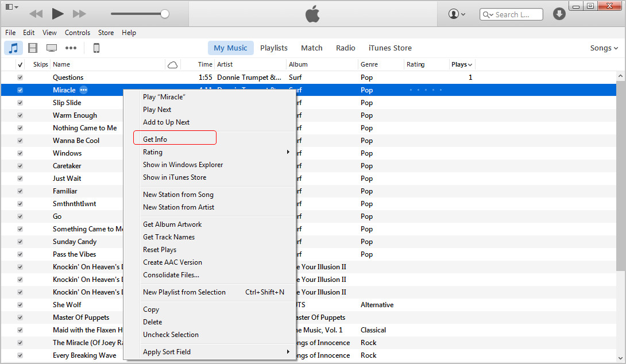Click the rewind previous track button
The image size is (626, 364).
[x=36, y=14]
